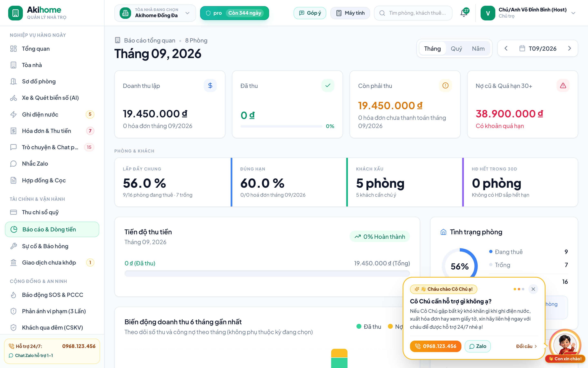This screenshot has height=368, width=588.
Task: Go to next month with right chevron
Action: (x=570, y=48)
